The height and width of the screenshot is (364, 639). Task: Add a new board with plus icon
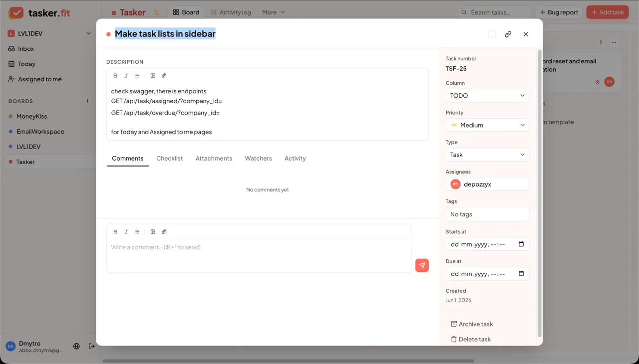(87, 101)
